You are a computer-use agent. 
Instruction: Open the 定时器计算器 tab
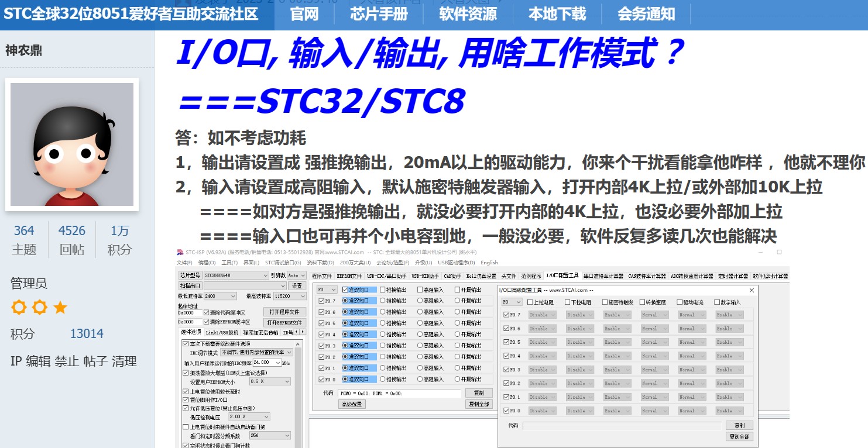[x=732, y=275]
